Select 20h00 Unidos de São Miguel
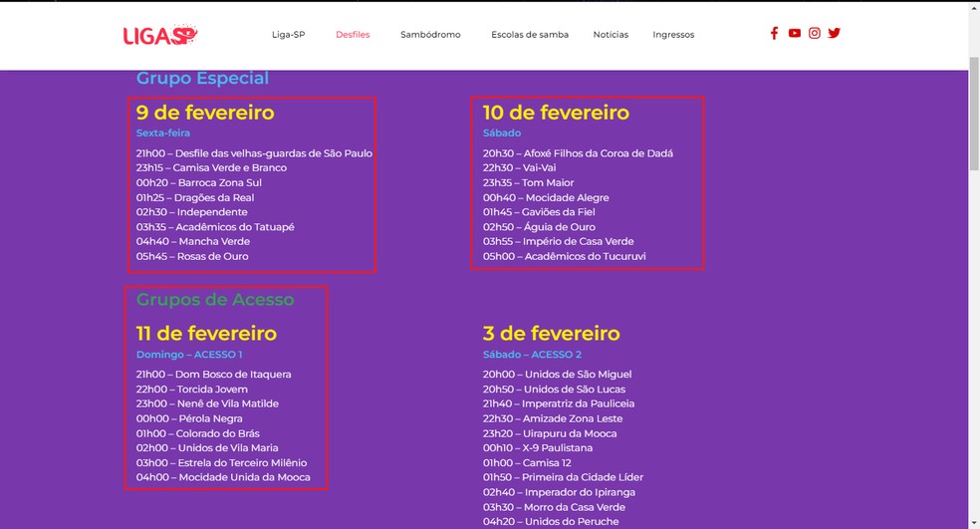The width and height of the screenshot is (980, 529). pos(557,375)
